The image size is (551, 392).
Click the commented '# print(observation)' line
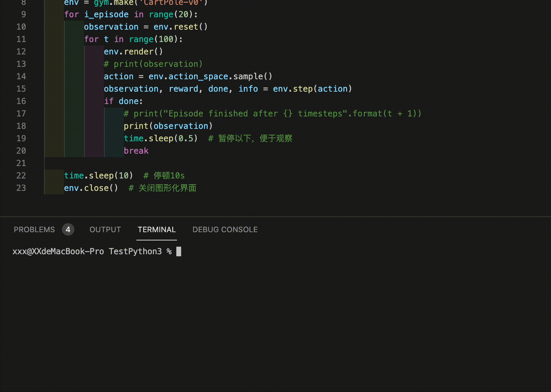coord(153,64)
